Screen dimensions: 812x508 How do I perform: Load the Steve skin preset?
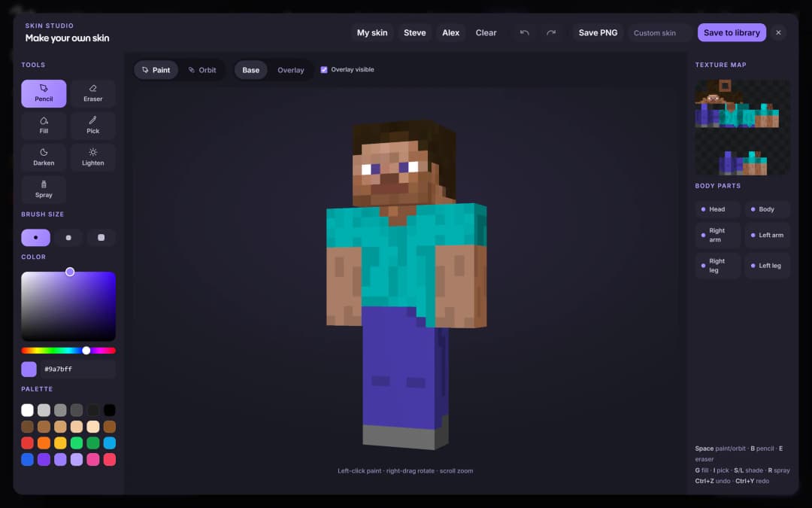pos(415,32)
